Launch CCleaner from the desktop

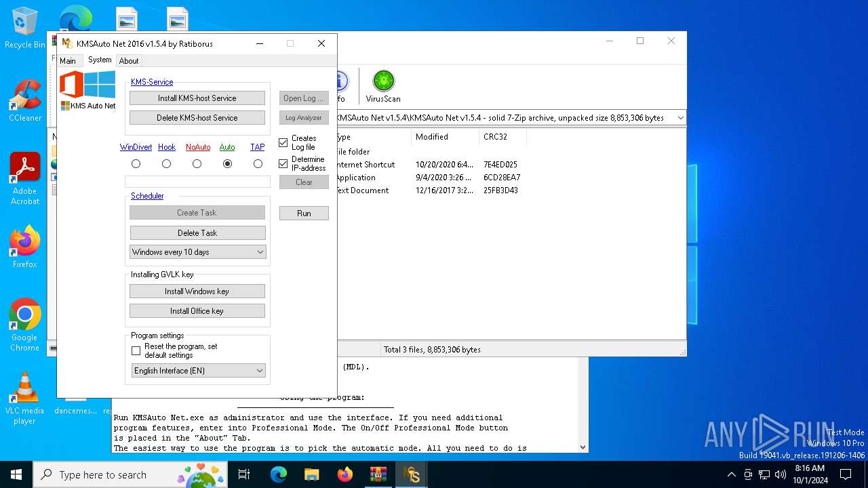pyautogui.click(x=25, y=101)
